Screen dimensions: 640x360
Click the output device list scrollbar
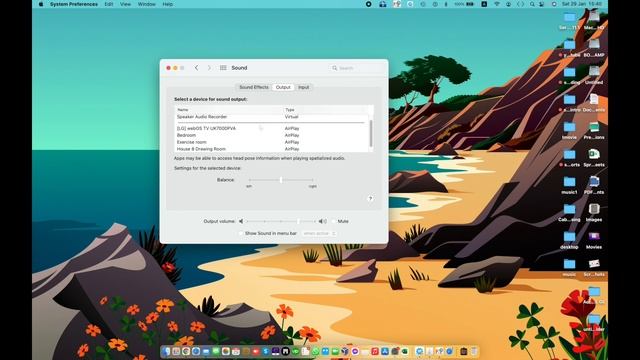(x=371, y=133)
